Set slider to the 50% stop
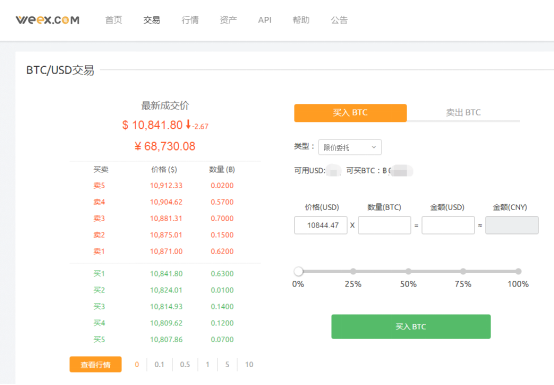The image size is (554, 385). point(408,271)
